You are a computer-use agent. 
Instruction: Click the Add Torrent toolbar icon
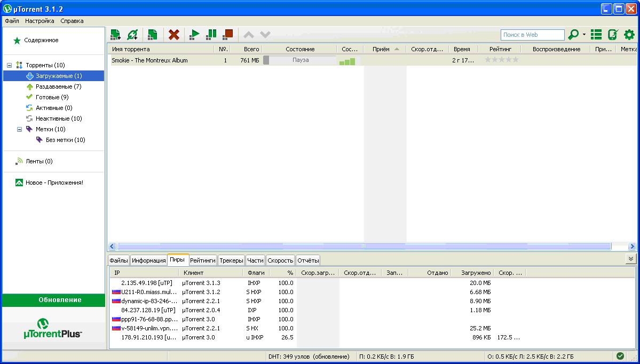point(115,35)
